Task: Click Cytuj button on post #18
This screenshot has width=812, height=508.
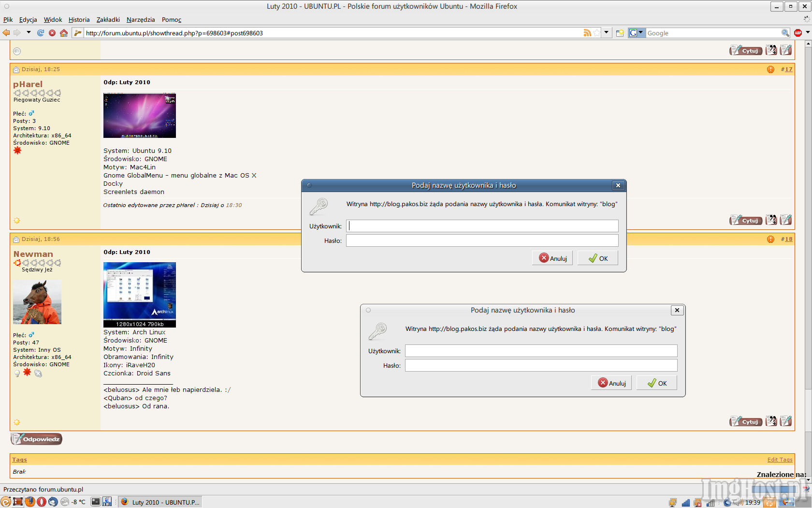Action: (746, 421)
